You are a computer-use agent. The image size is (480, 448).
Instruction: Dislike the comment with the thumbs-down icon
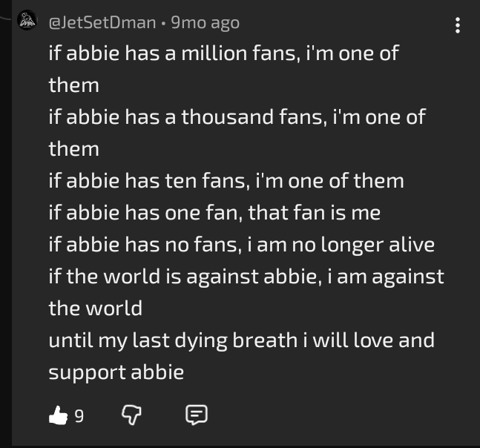point(131,416)
